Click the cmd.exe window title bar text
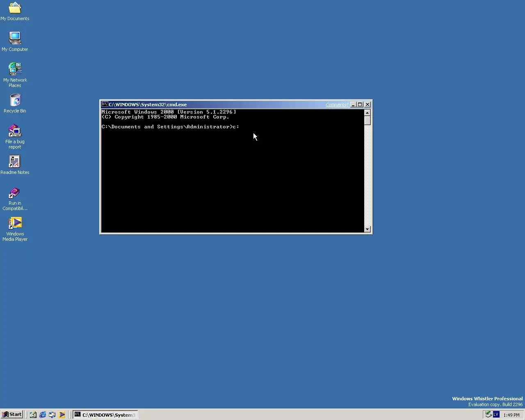The image size is (525, 420). 148,105
